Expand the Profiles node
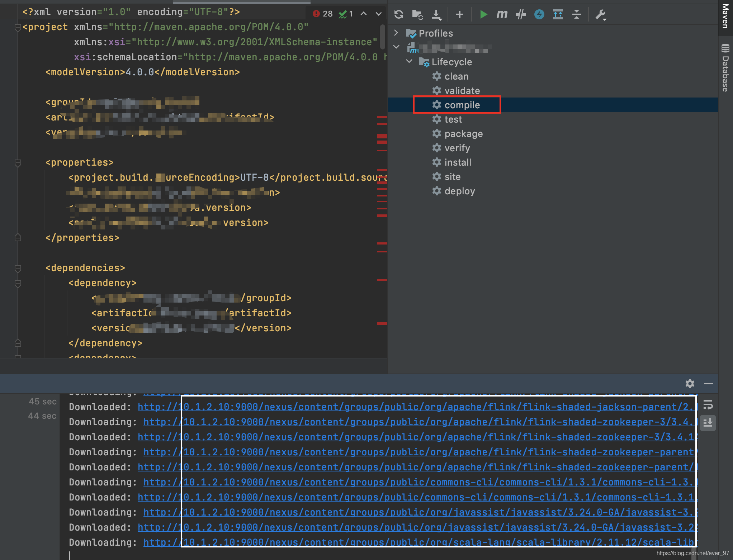The width and height of the screenshot is (733, 560). [x=396, y=33]
